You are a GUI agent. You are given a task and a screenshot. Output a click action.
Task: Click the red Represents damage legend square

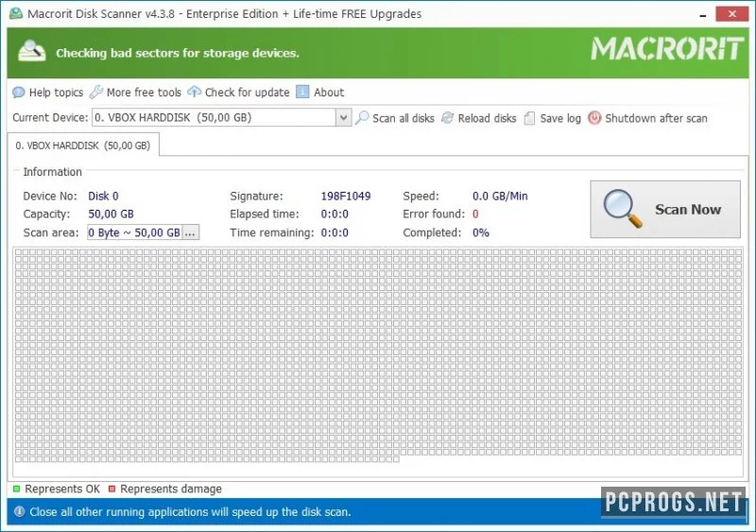tap(112, 489)
